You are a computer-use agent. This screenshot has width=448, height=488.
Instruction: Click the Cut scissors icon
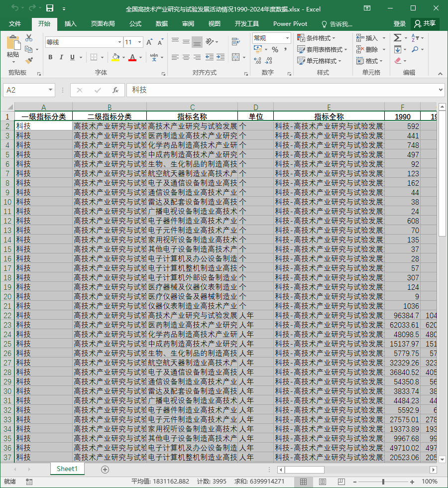(29, 38)
